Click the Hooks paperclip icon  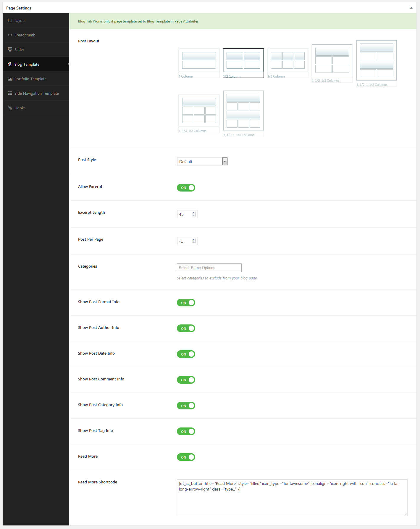[x=10, y=108]
